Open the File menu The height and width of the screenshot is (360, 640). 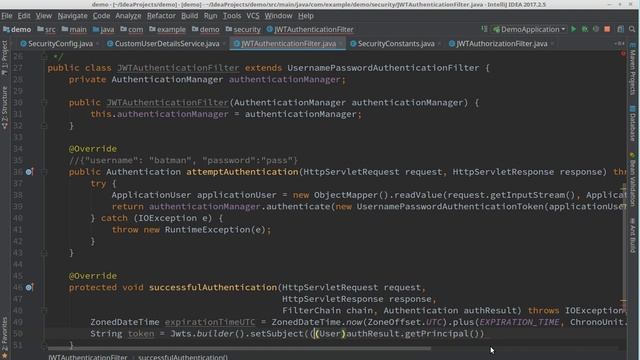click(x=7, y=16)
